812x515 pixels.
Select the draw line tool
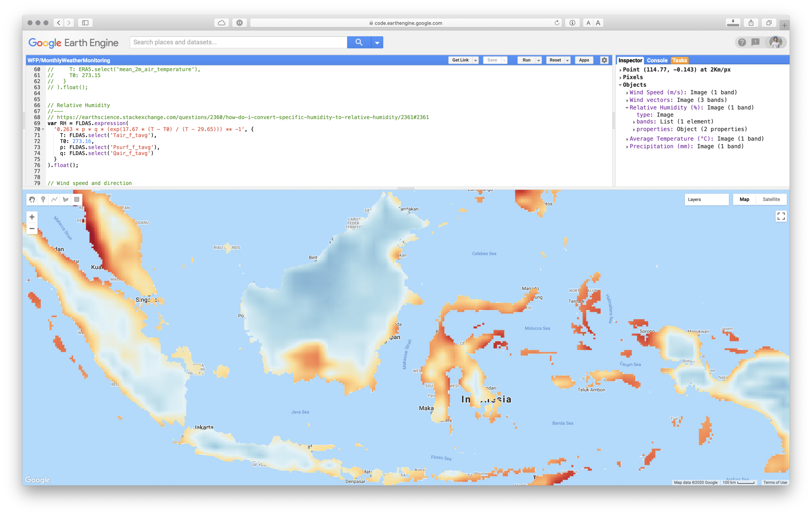[x=54, y=199]
